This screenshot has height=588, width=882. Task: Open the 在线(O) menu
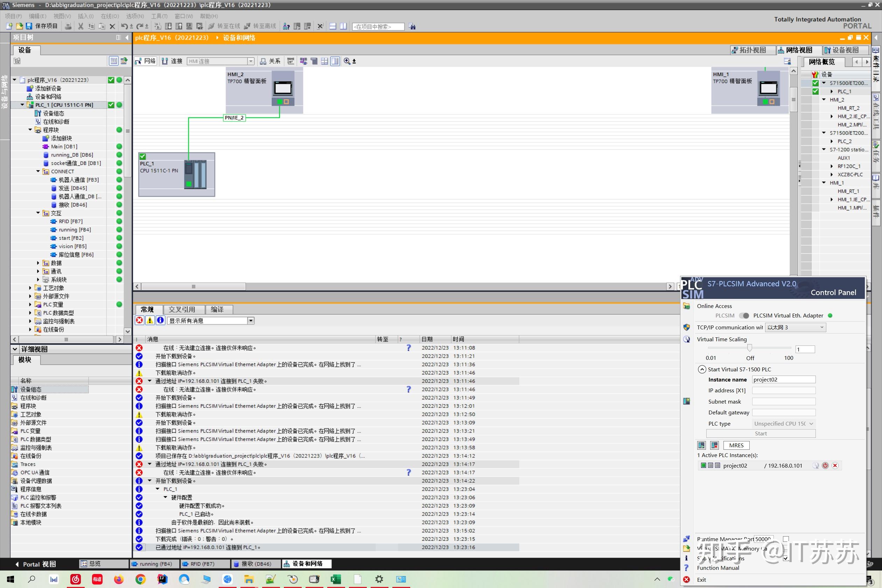pyautogui.click(x=110, y=16)
